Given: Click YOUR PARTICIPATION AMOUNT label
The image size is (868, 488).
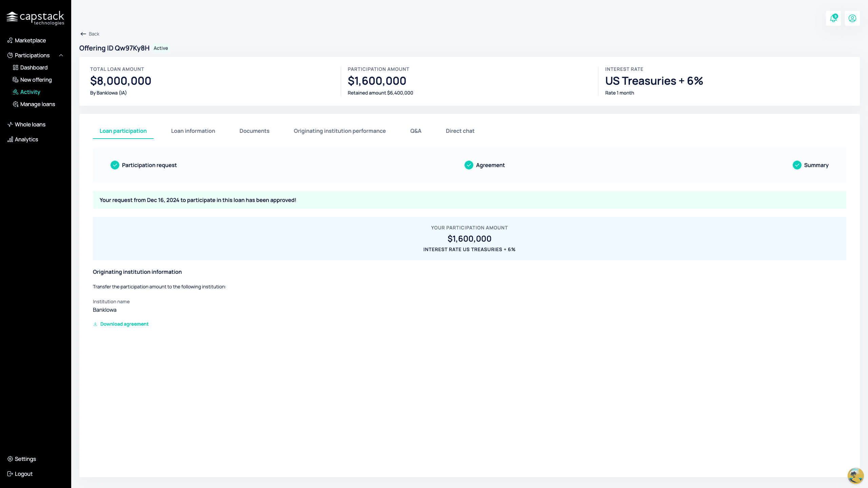Looking at the screenshot, I should point(469,228).
